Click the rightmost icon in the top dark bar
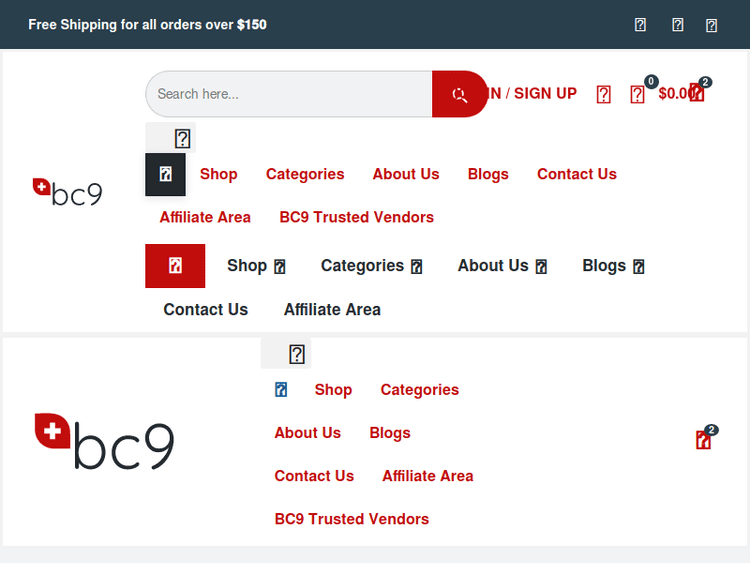This screenshot has width=750, height=563. click(x=712, y=25)
